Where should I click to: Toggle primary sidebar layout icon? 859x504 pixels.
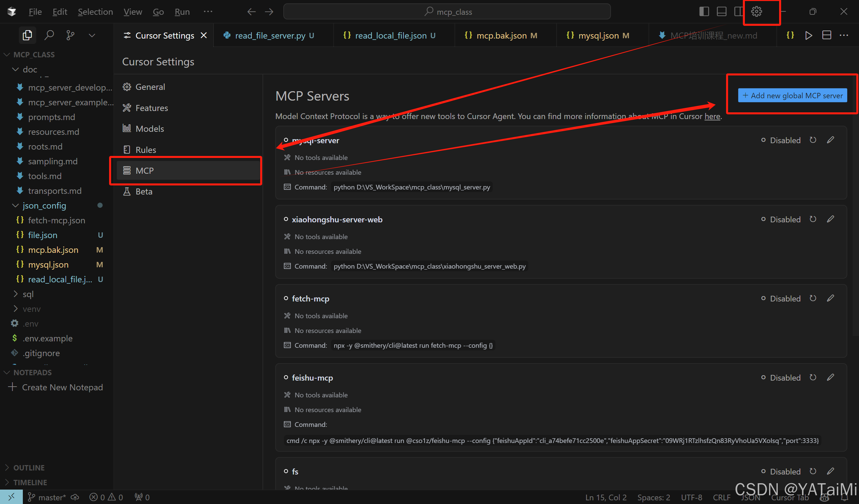click(704, 12)
